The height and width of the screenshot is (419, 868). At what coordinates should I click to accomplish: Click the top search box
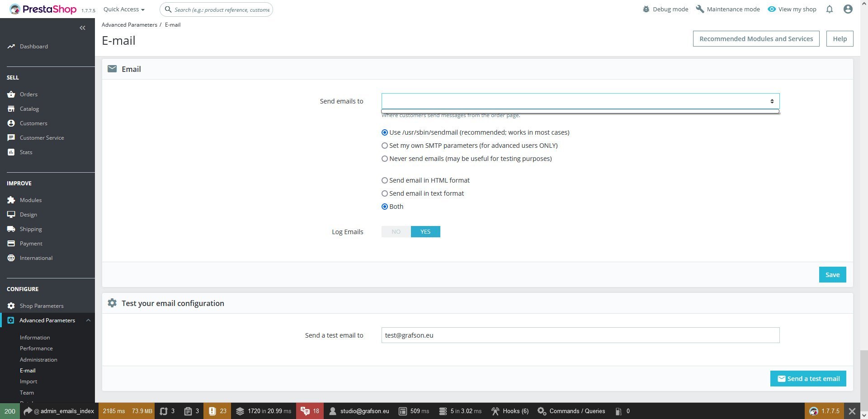(x=217, y=9)
